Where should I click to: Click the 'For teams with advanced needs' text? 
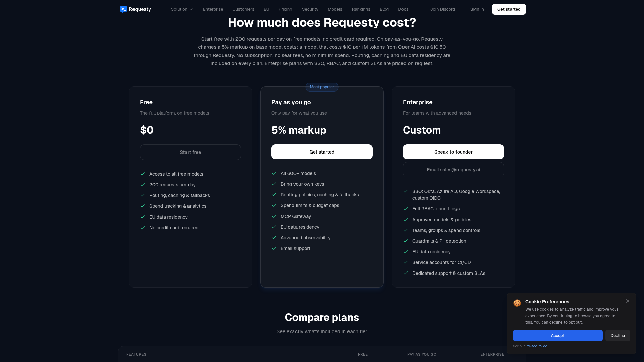(x=437, y=113)
